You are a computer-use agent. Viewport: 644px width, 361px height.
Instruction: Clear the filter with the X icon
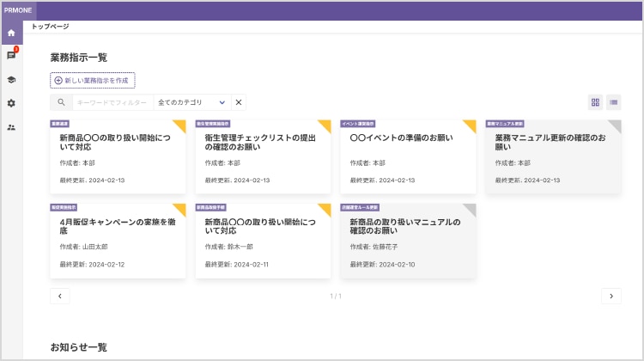239,102
